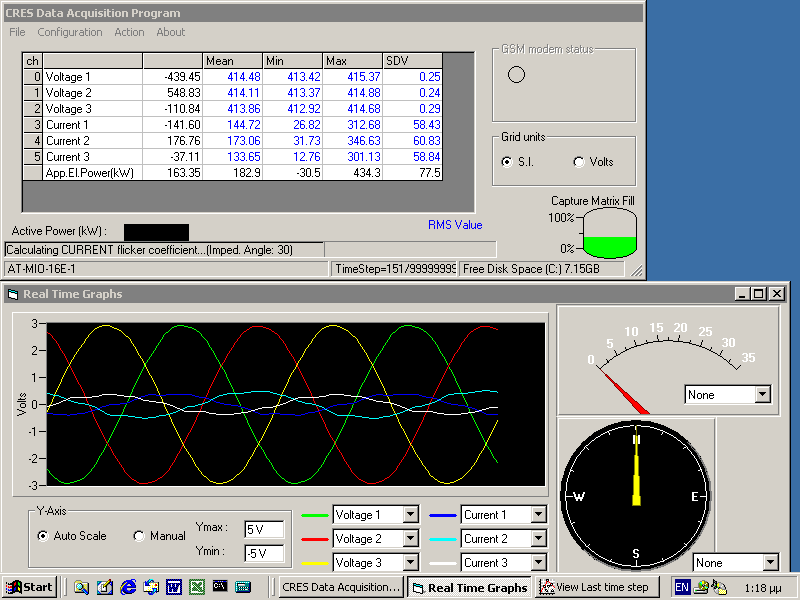Open the Action menu
Viewport: 800px width, 600px height.
point(129,32)
